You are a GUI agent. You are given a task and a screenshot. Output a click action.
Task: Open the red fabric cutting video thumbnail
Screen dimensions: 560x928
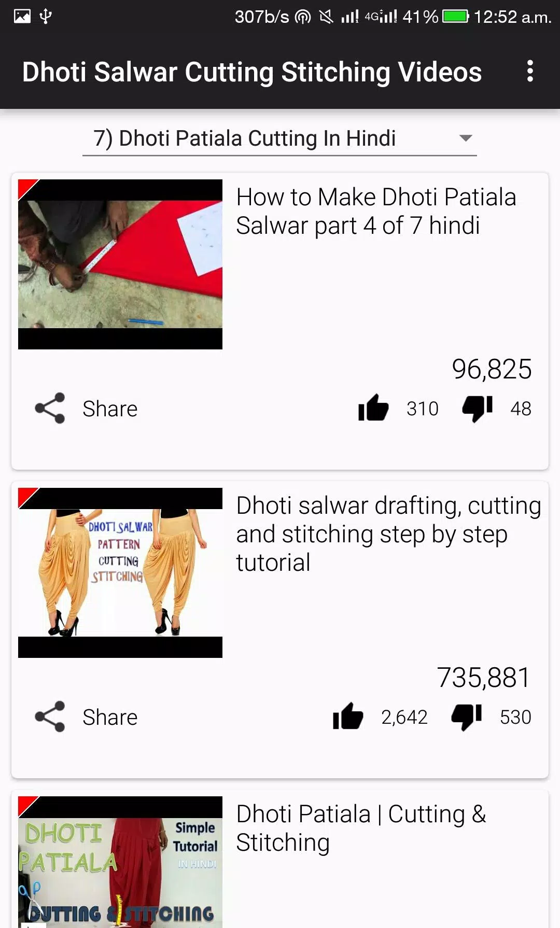120,264
